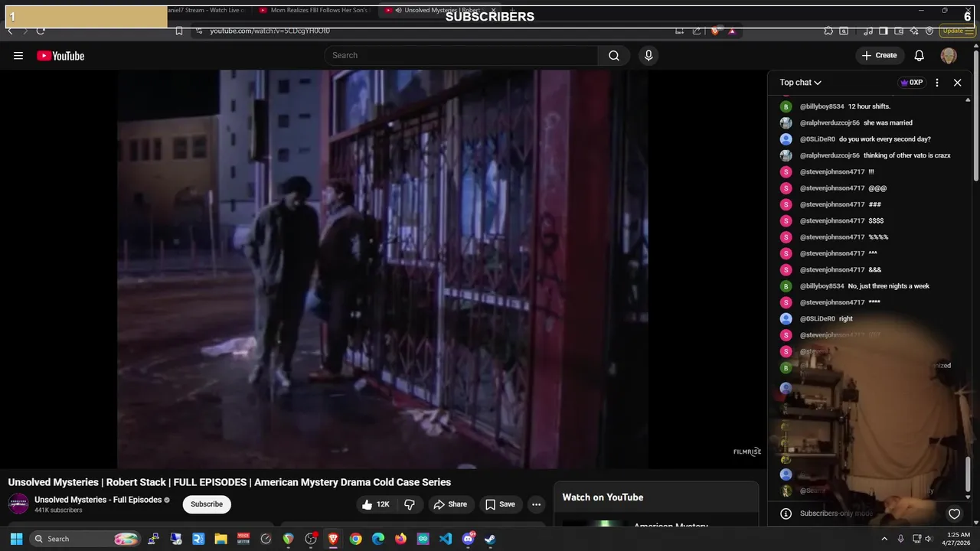The image size is (980, 551).
Task: View subscribers-only mode info icon
Action: point(786,514)
